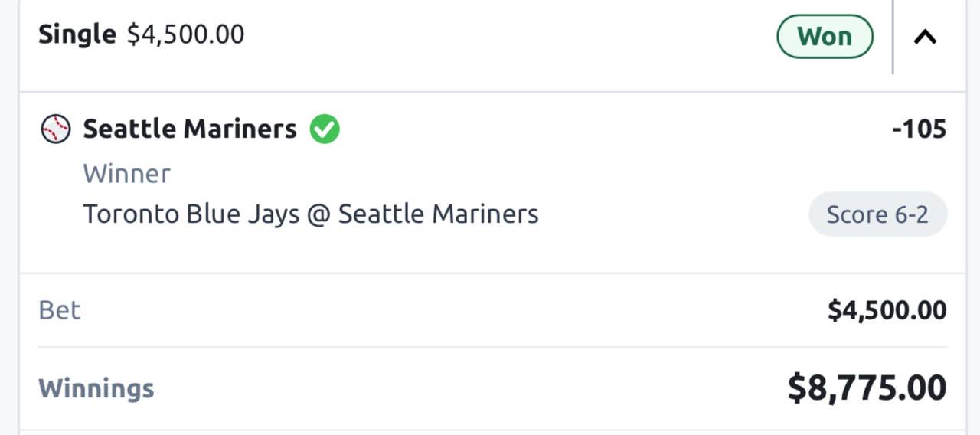The image size is (980, 435).
Task: Click the $4,500.00 stake beside Single
Action: coord(185,34)
